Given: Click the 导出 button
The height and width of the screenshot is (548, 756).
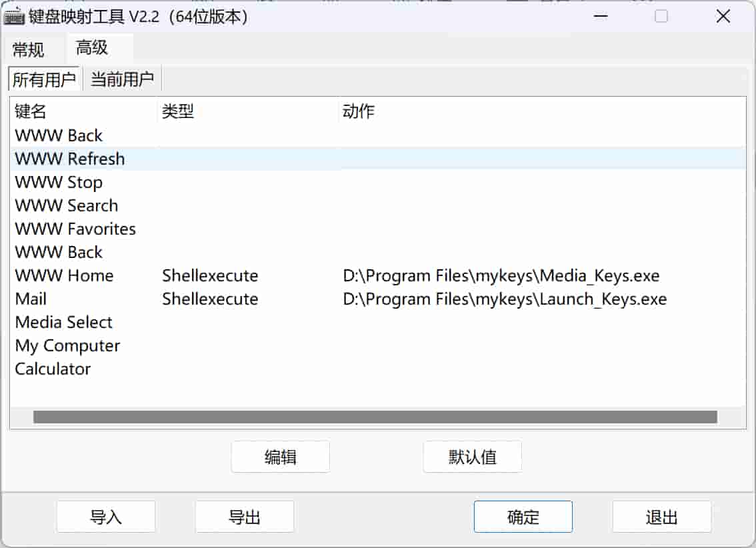Looking at the screenshot, I should 245,517.
